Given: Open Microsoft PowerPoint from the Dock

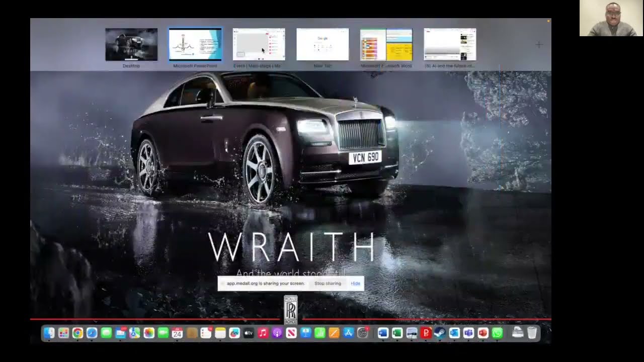Looking at the screenshot, I should tap(483, 333).
